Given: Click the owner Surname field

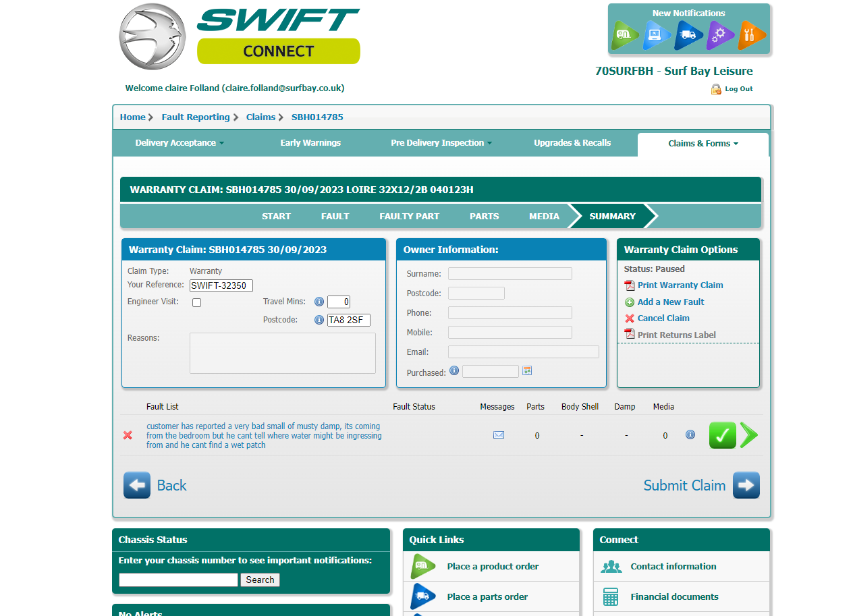Looking at the screenshot, I should [510, 274].
